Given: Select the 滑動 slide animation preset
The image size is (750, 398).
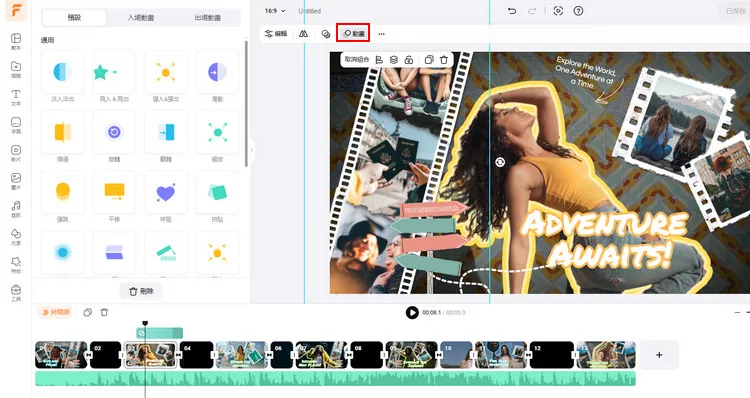Looking at the screenshot, I should [217, 72].
